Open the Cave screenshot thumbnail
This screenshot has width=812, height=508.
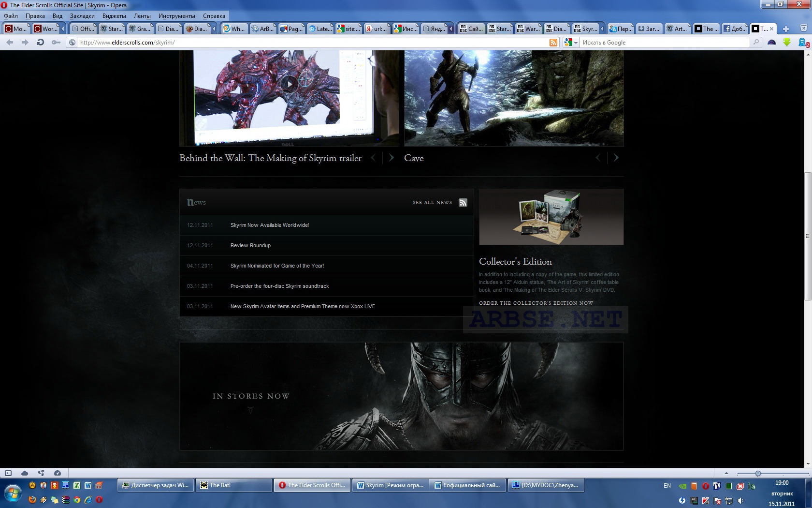coord(514,98)
